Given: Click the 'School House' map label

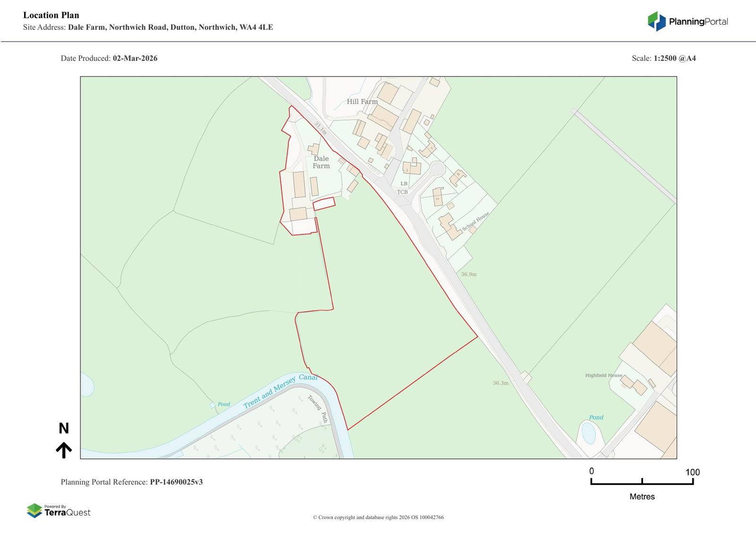Looking at the screenshot, I should coord(475,221).
